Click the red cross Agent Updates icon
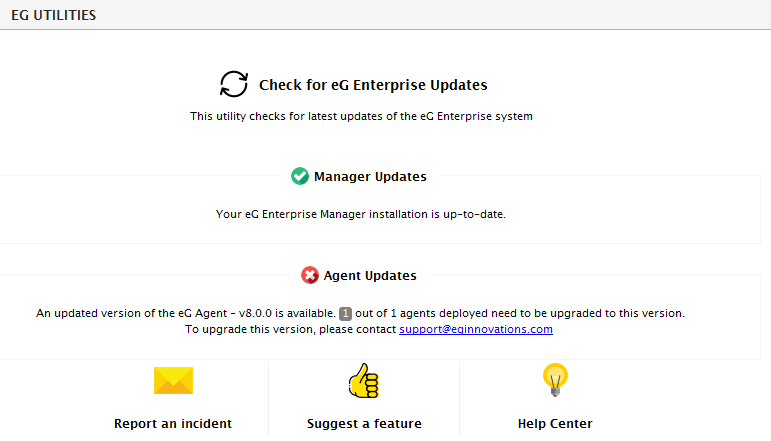771x441 pixels. 310,275
